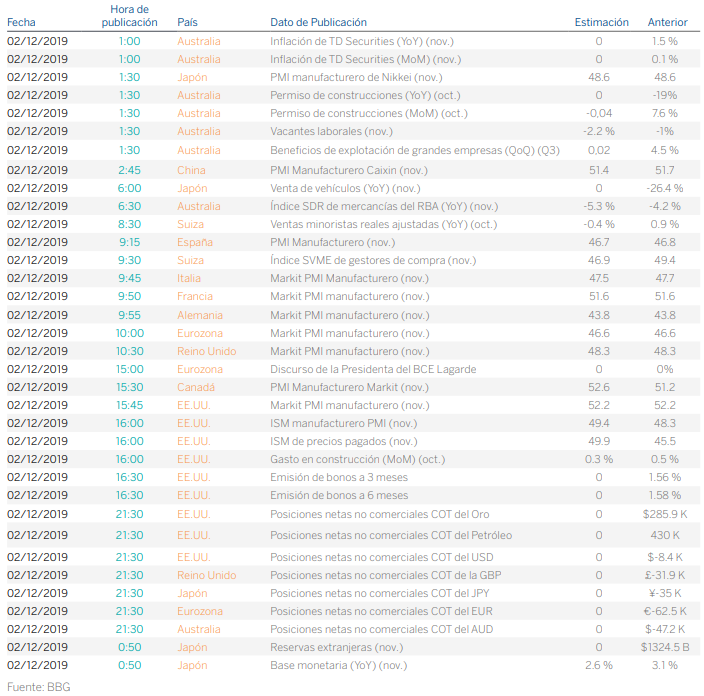
Task: Select the Hora de publicación column header
Action: (x=129, y=15)
